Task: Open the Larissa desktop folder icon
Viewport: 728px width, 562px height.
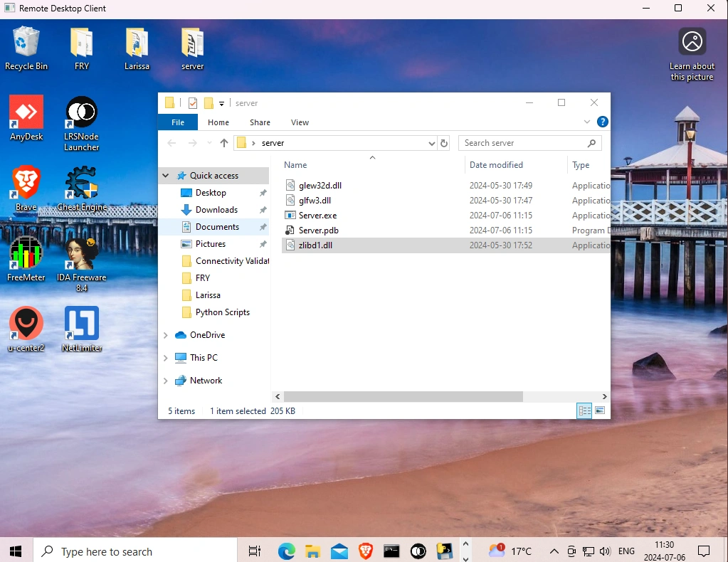Action: (137, 48)
